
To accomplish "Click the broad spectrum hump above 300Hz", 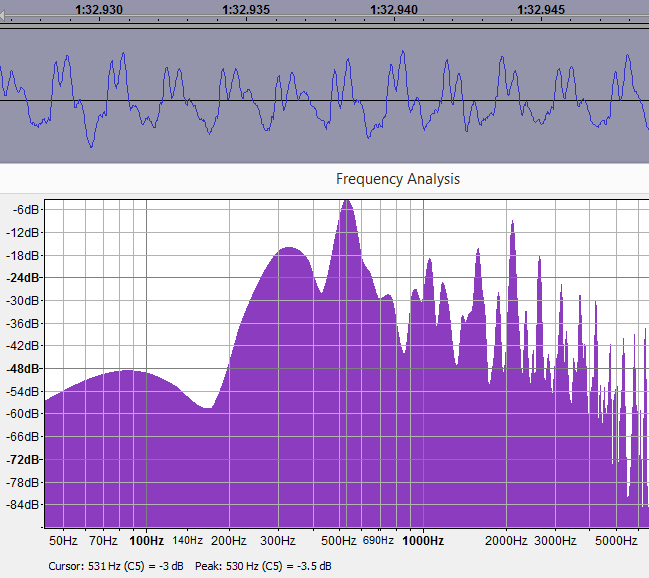I will coord(291,250).
